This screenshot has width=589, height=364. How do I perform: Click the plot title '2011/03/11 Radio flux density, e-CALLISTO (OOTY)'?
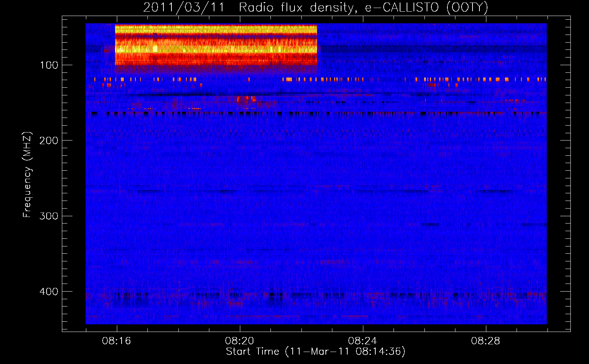click(x=316, y=8)
